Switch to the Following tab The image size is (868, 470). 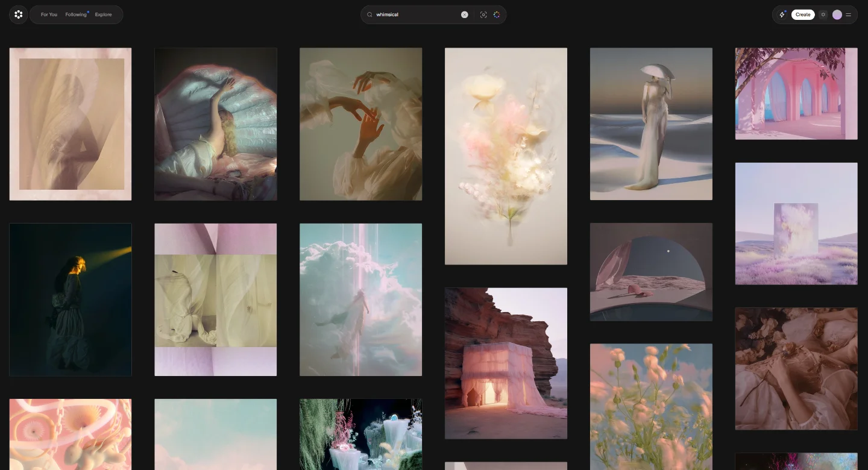tap(76, 14)
